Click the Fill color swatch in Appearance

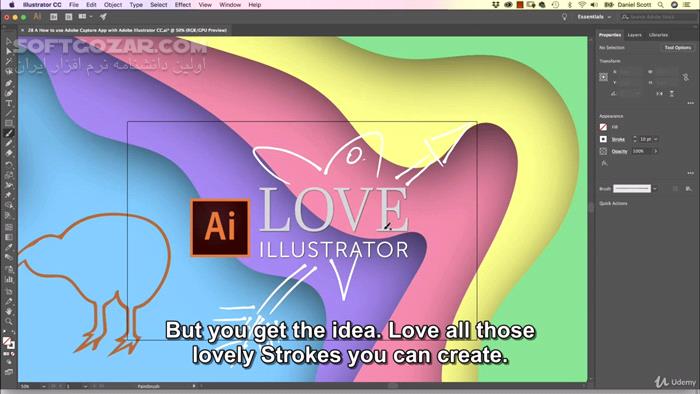click(604, 127)
